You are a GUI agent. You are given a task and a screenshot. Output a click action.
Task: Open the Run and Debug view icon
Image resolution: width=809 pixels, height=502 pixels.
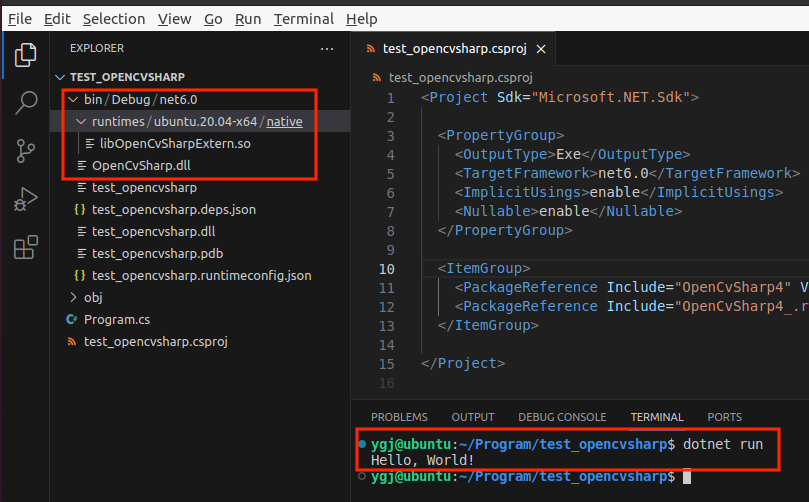click(x=25, y=199)
